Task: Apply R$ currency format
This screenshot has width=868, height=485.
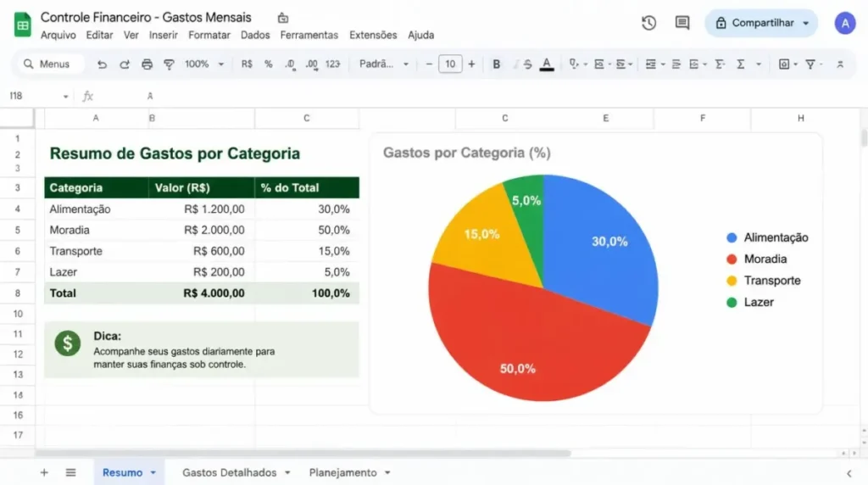Action: coord(247,64)
